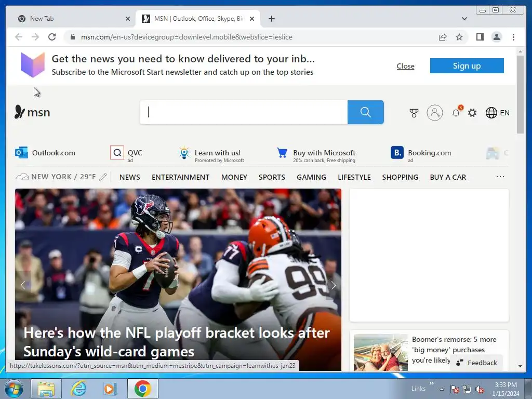
Task: Open Action Center flag icon
Action: [x=454, y=390]
